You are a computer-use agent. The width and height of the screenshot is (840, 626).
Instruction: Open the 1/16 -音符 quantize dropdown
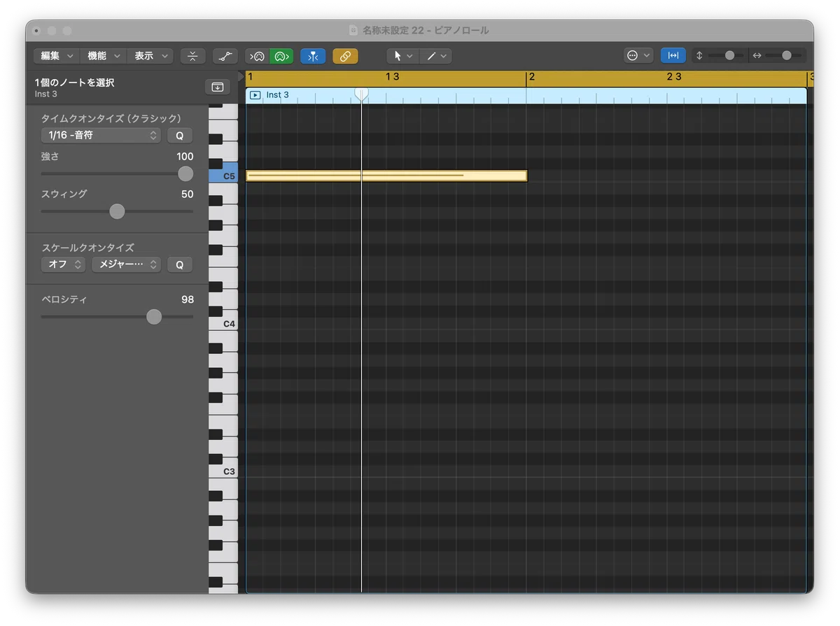pyautogui.click(x=101, y=135)
